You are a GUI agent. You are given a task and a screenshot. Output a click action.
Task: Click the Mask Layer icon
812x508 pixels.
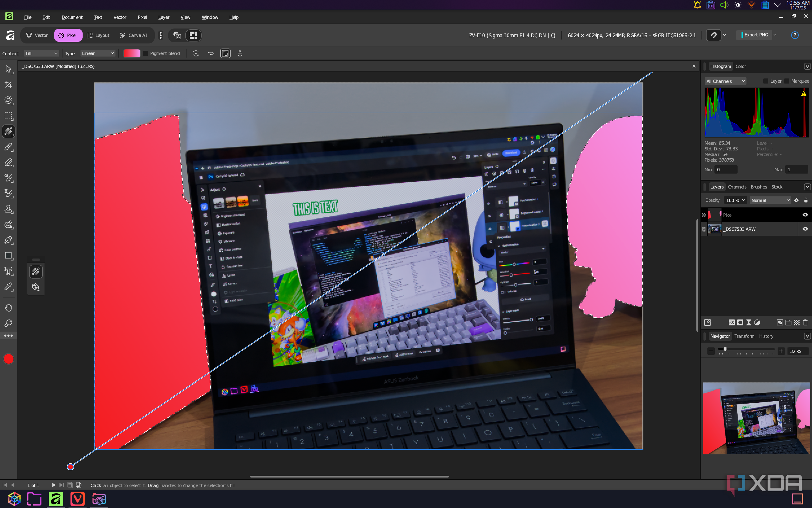[x=740, y=323]
